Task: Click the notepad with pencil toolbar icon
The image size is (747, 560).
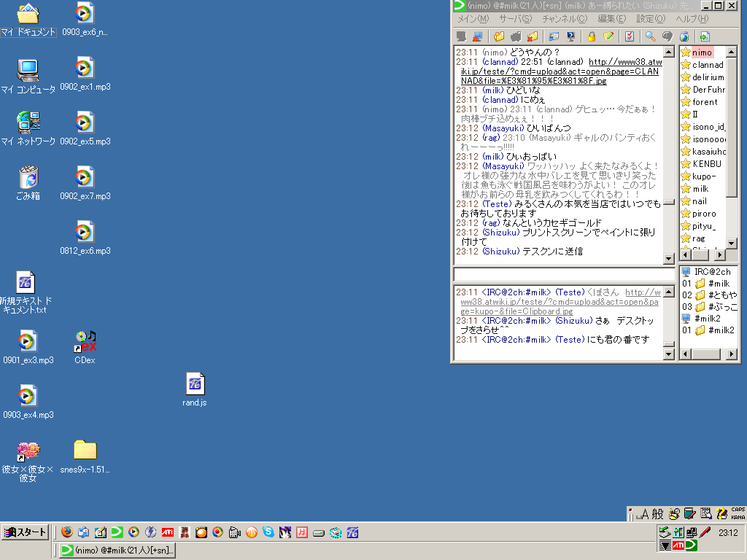Action: [608, 36]
